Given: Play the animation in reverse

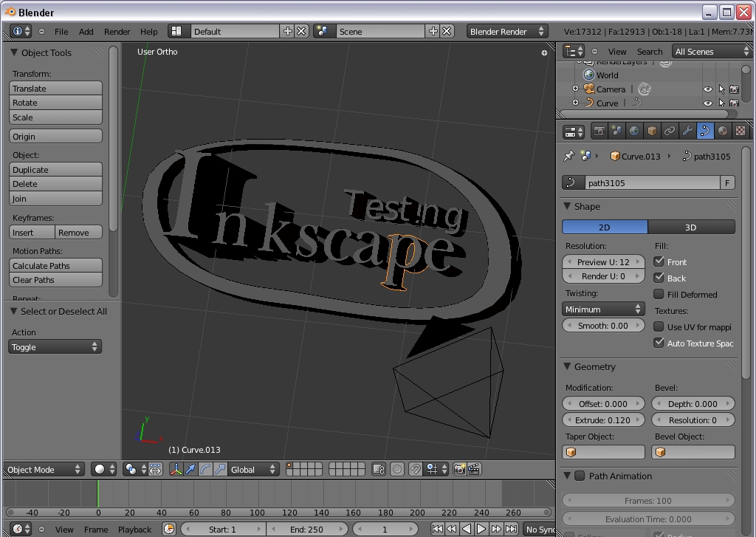Looking at the screenshot, I should point(467,530).
